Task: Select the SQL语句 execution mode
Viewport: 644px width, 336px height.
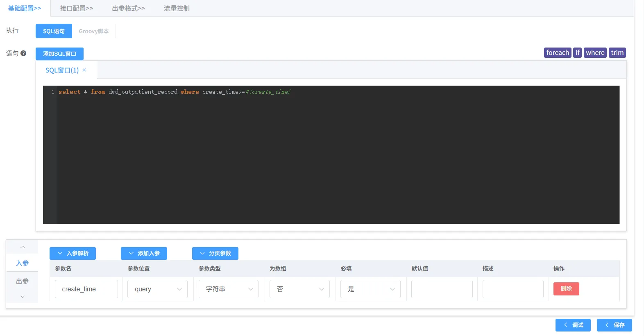Action: [x=54, y=31]
